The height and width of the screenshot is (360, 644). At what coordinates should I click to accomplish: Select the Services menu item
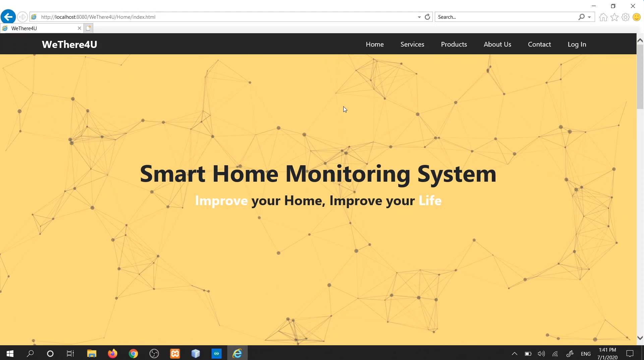412,44
